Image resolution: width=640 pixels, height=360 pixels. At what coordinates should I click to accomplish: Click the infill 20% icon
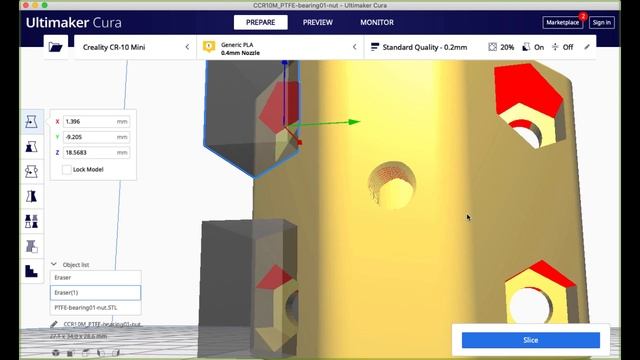point(493,47)
